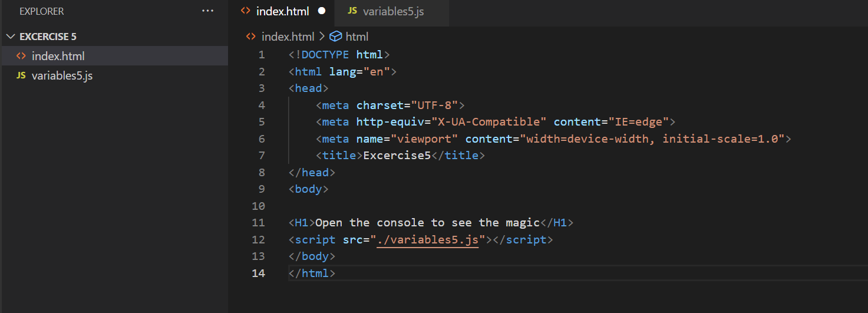Click the HTML icon on the index.html tab
The image size is (868, 313).
click(x=246, y=11)
